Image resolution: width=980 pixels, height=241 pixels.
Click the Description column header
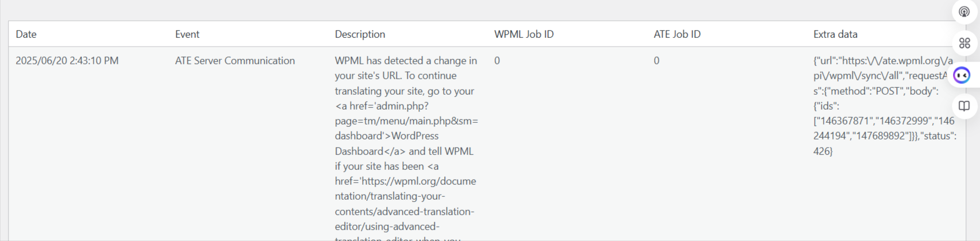(x=360, y=34)
